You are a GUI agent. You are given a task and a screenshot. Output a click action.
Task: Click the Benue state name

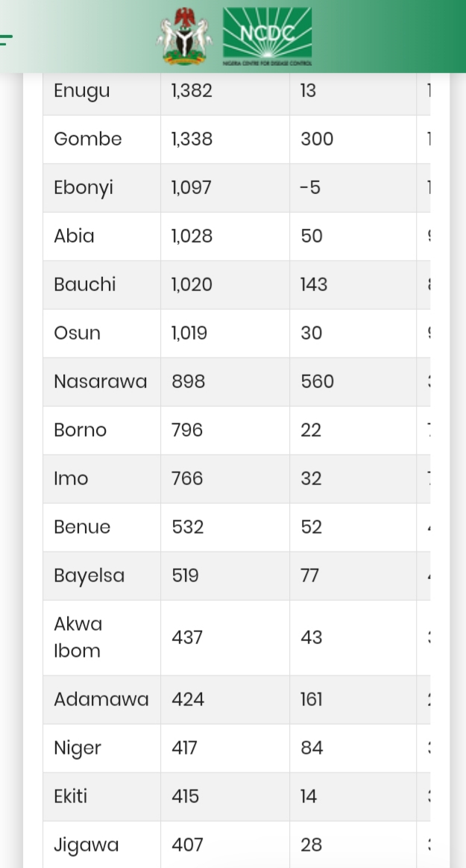82,528
